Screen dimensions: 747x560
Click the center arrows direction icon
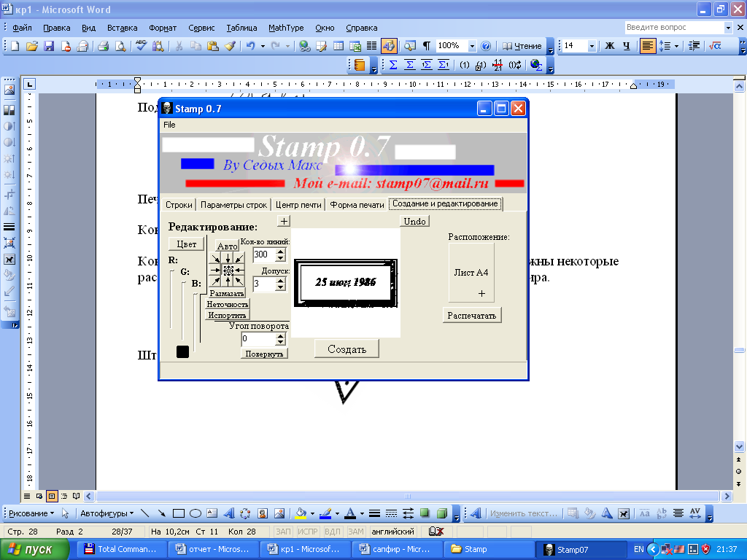pyautogui.click(x=228, y=271)
